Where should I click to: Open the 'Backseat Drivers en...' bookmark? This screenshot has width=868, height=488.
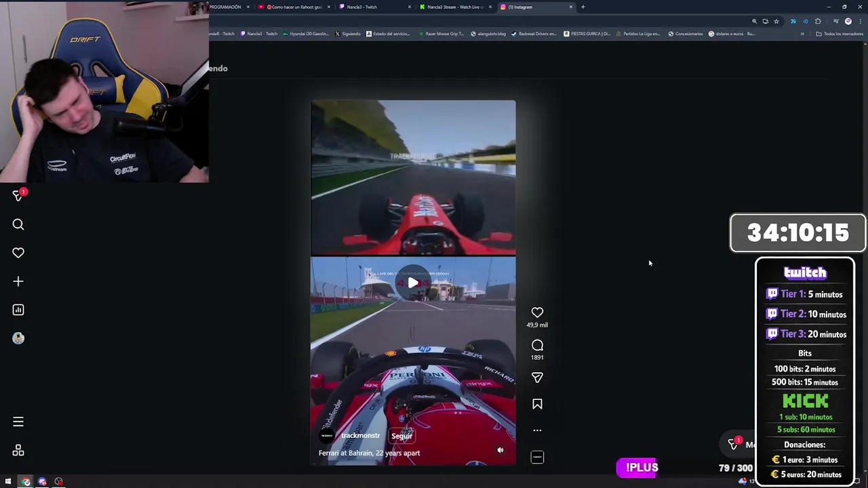(x=534, y=33)
